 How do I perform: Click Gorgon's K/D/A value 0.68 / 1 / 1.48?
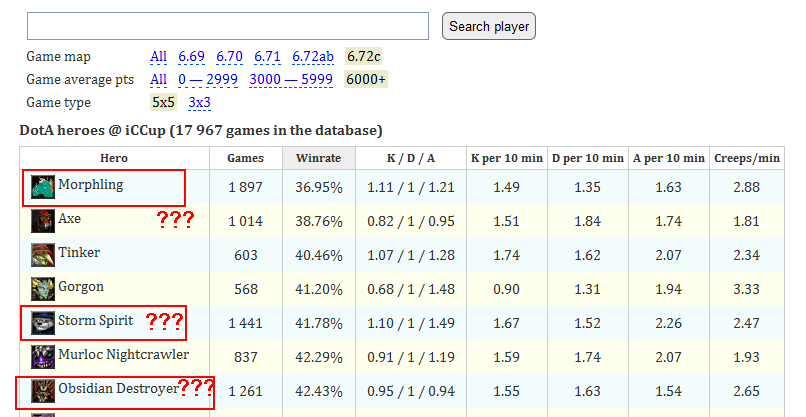[x=411, y=289]
